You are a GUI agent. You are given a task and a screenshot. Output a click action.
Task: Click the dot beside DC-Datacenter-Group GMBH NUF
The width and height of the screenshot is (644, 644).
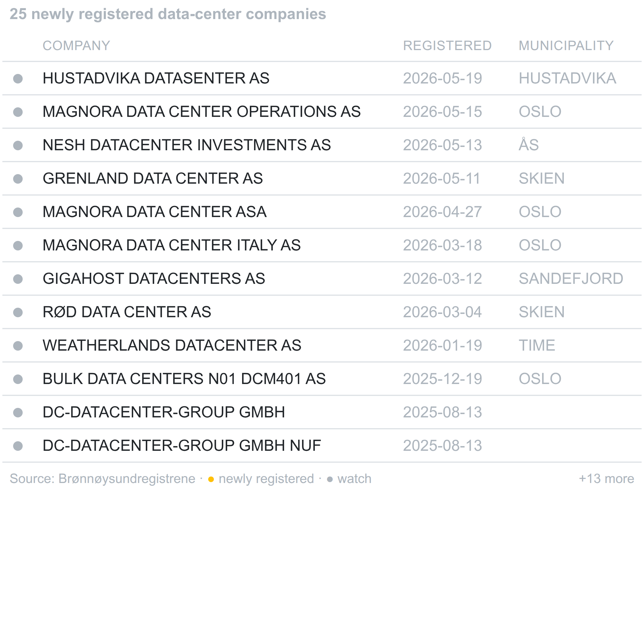(x=18, y=446)
